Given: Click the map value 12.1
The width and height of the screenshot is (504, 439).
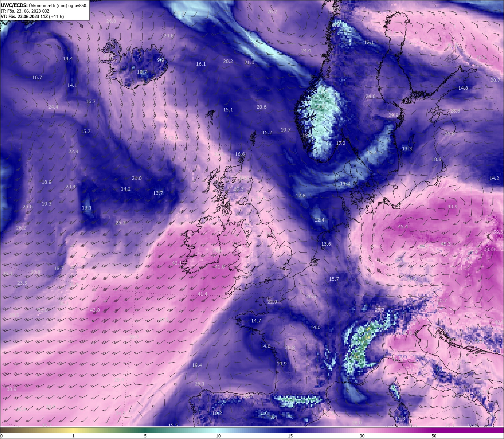Looking at the screenshot, I should pos(369,42).
